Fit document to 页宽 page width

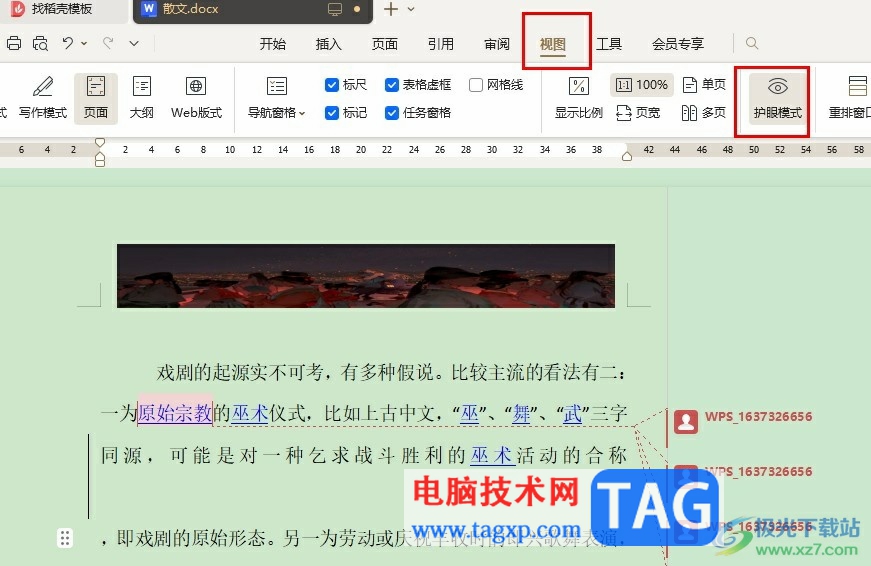638,113
